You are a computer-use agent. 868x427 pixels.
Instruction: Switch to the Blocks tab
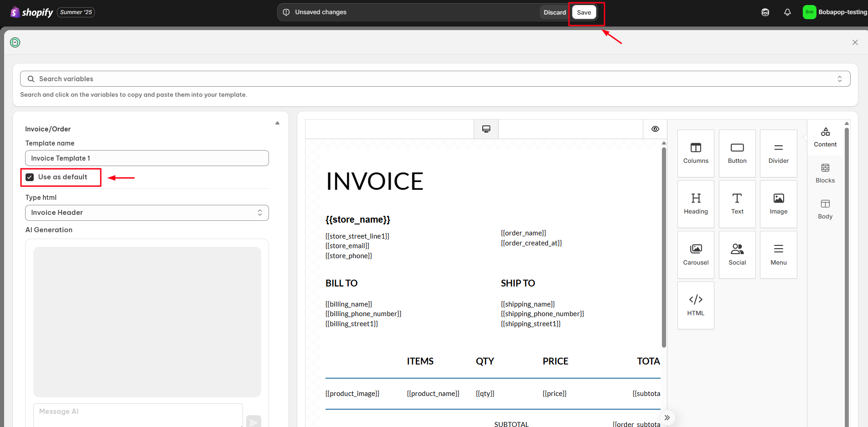coord(825,173)
